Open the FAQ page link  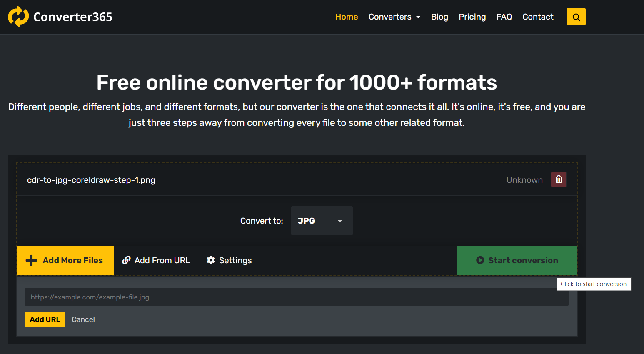pyautogui.click(x=504, y=17)
